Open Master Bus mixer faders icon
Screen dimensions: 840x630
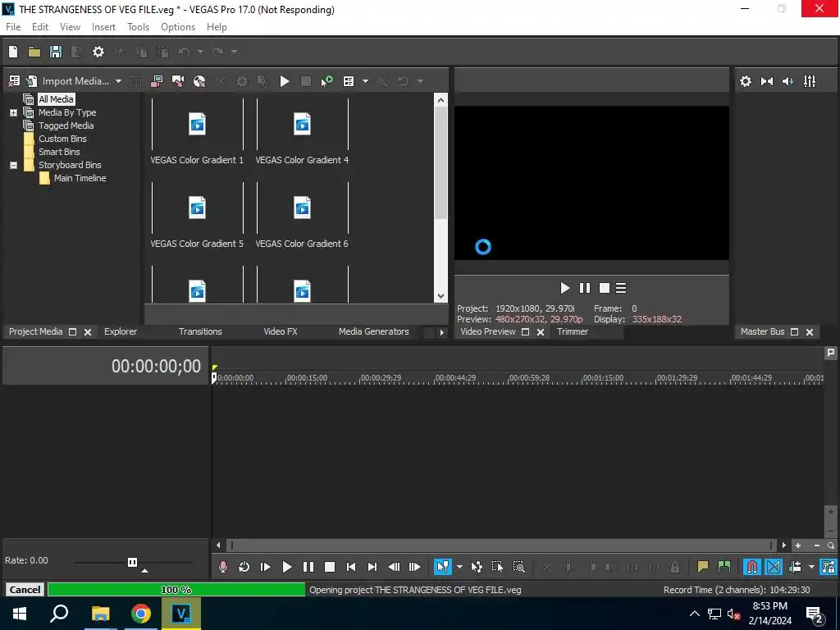[810, 81]
